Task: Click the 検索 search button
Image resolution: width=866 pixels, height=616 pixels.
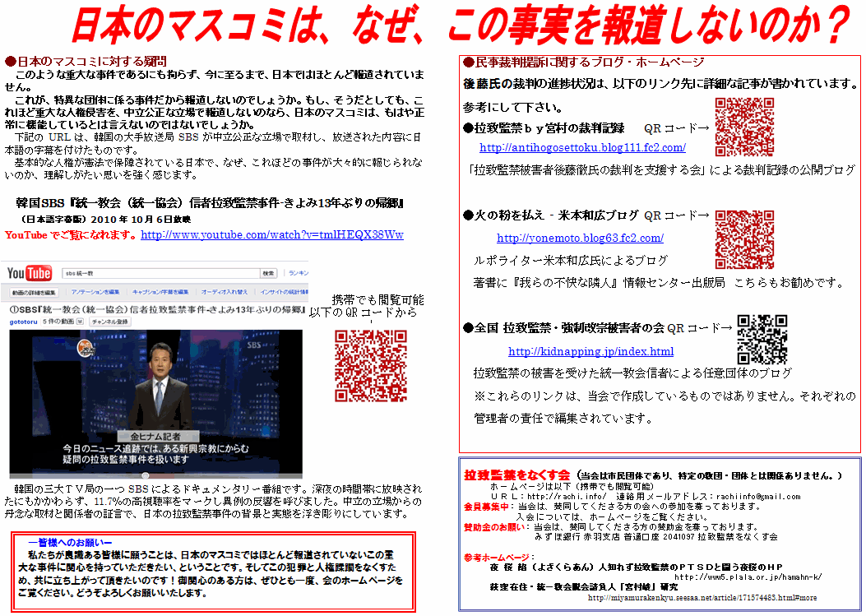Action: 268,273
